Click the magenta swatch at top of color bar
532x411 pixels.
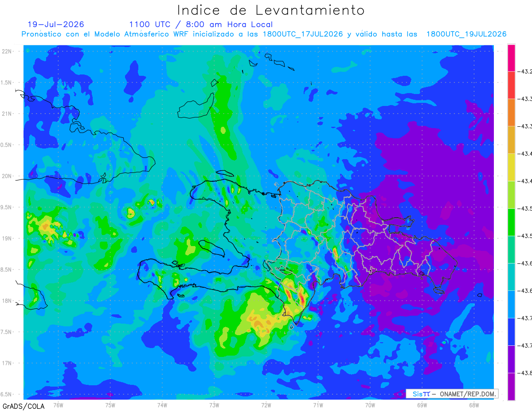click(511, 58)
